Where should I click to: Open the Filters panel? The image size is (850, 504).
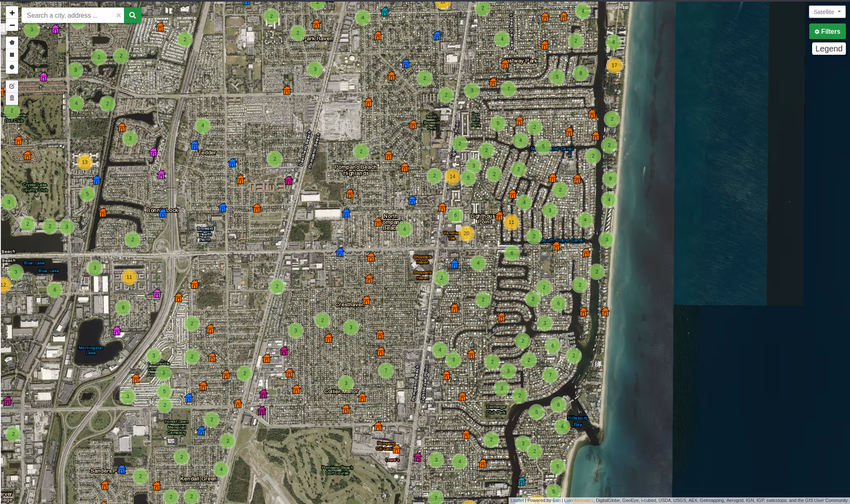pos(827,31)
